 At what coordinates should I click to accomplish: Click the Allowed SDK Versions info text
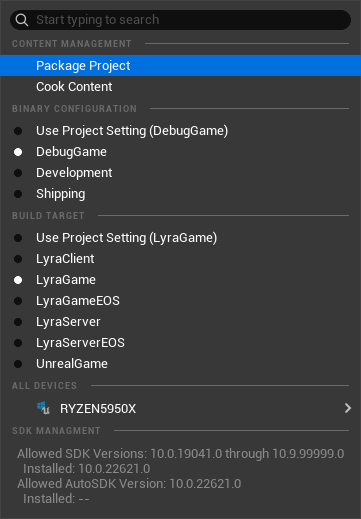(180, 454)
